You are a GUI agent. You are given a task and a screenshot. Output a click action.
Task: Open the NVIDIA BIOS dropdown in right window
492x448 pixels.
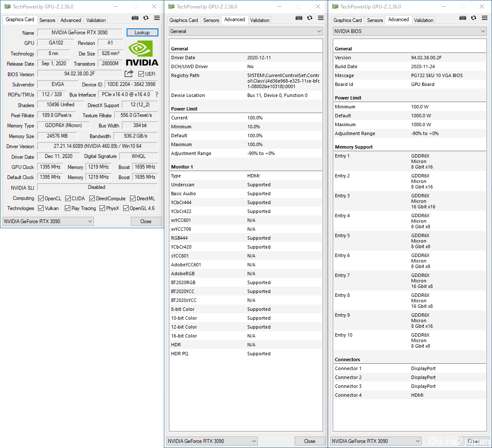click(409, 31)
